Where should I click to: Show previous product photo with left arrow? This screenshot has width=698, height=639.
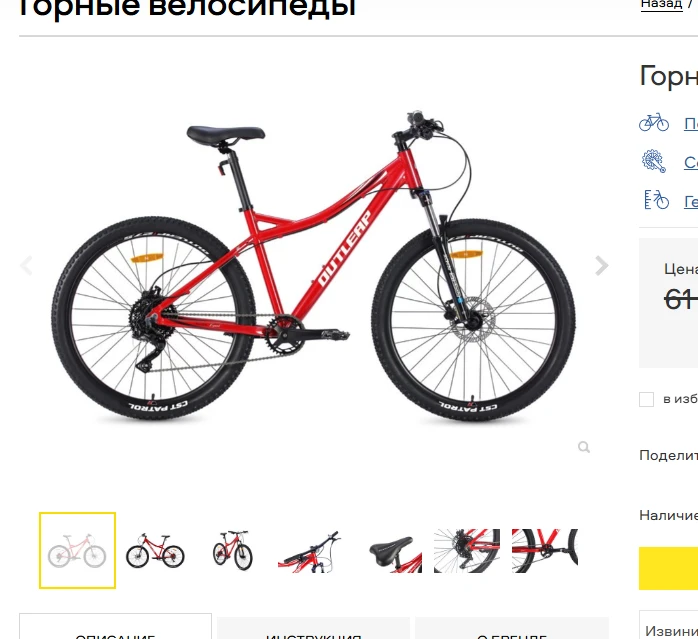27,265
